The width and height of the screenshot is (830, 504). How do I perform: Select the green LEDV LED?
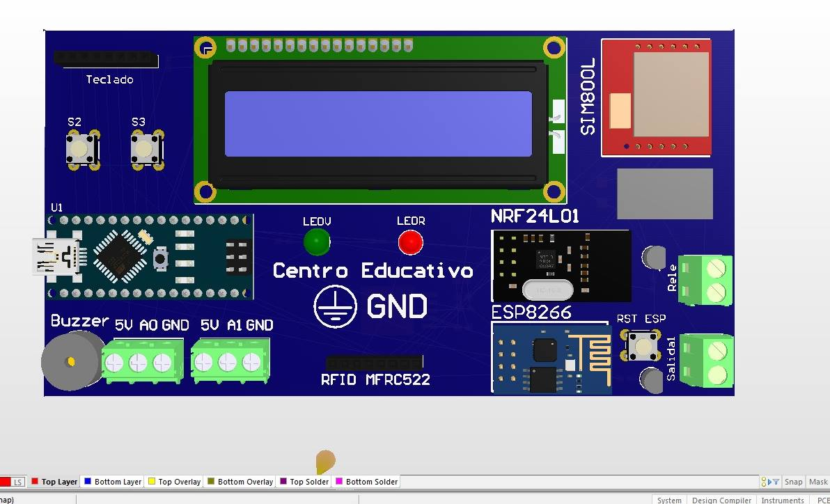317,242
